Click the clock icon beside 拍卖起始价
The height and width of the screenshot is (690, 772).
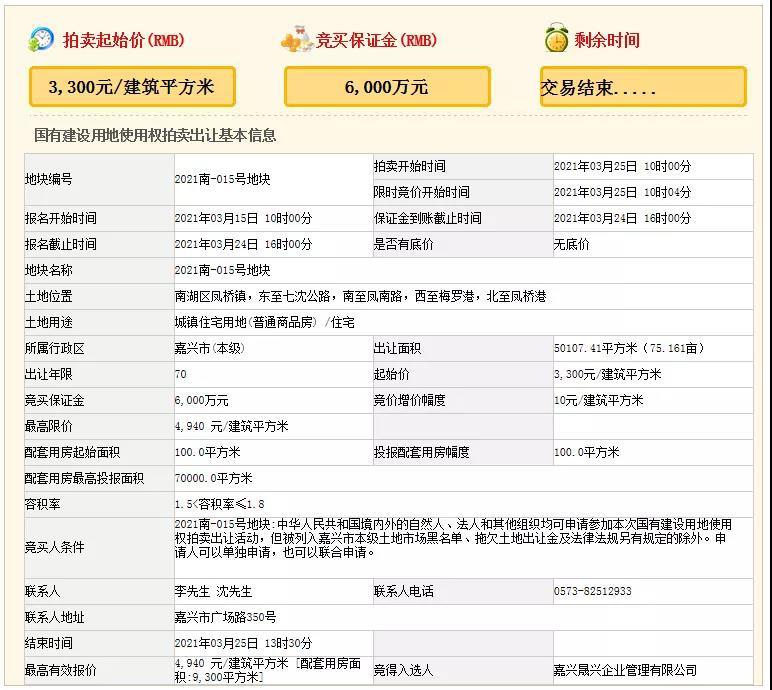[x=41, y=39]
